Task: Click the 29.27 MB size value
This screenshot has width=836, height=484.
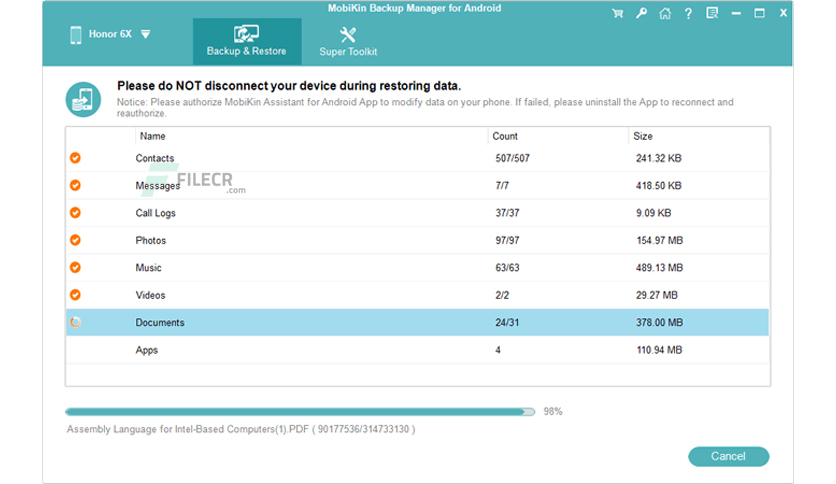Action: click(x=657, y=295)
